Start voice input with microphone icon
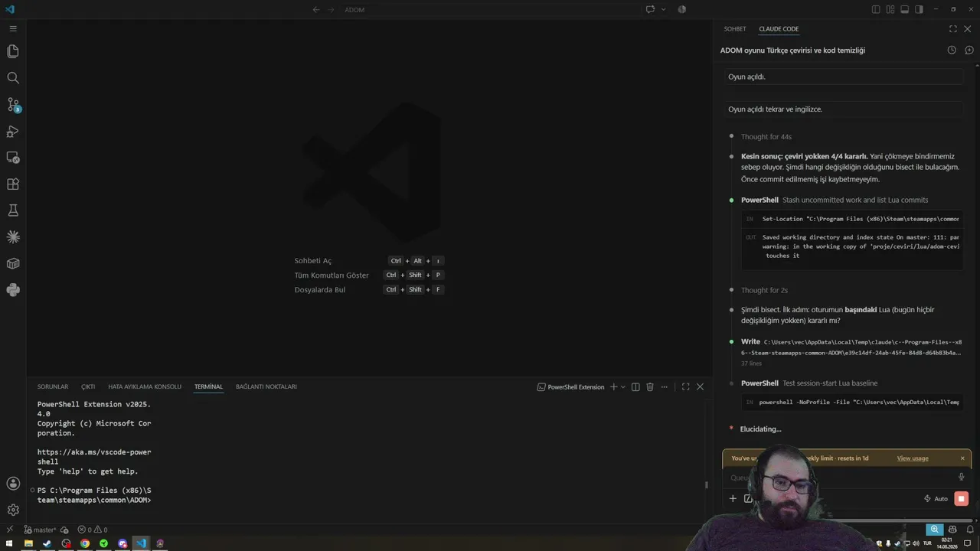Viewport: 980px width, 551px height. pos(962,478)
